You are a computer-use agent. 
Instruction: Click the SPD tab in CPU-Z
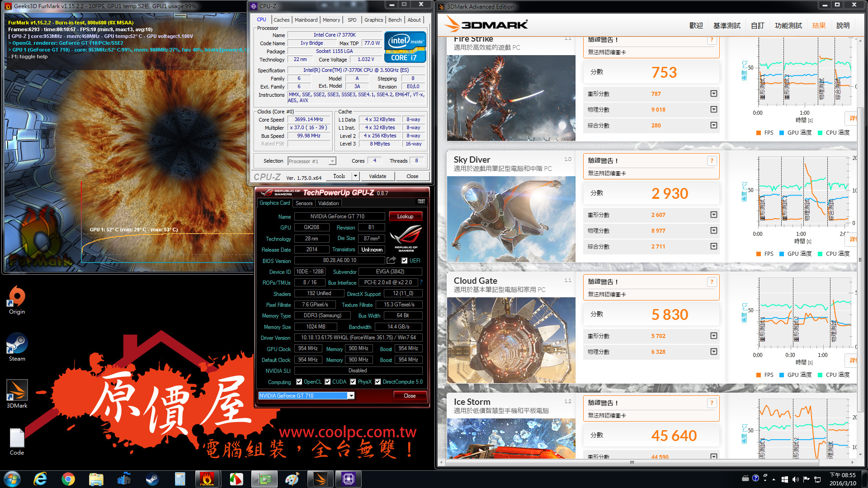pos(352,20)
